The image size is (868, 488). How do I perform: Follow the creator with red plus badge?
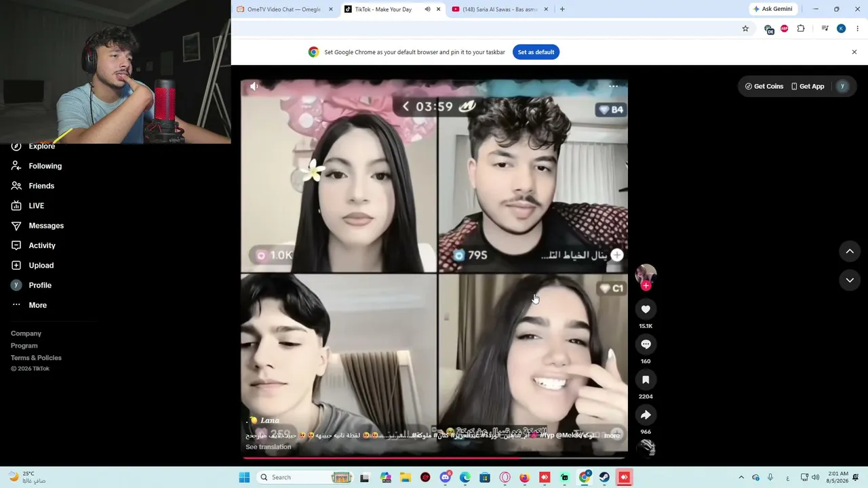[x=646, y=285]
